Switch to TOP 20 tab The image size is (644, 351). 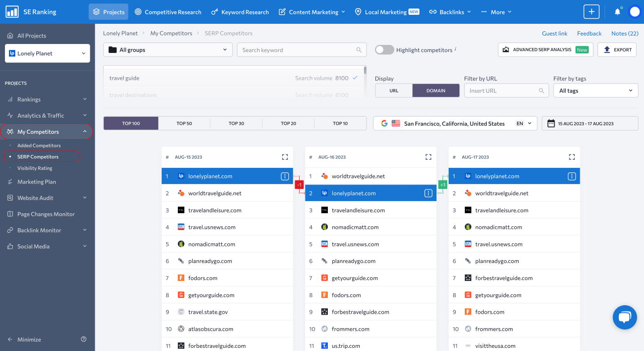pyautogui.click(x=288, y=123)
